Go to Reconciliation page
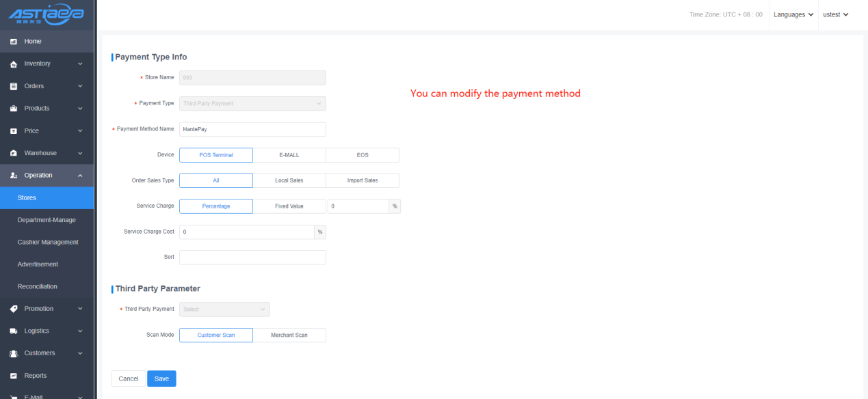The height and width of the screenshot is (399, 868). 38,286
